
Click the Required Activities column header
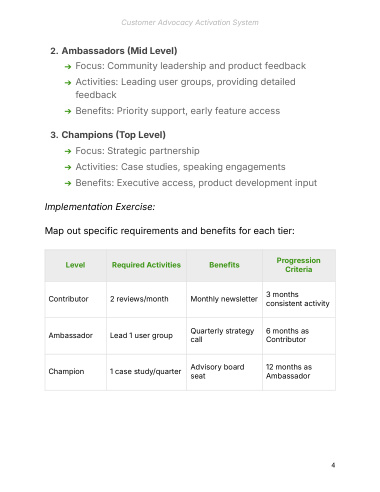click(146, 265)
